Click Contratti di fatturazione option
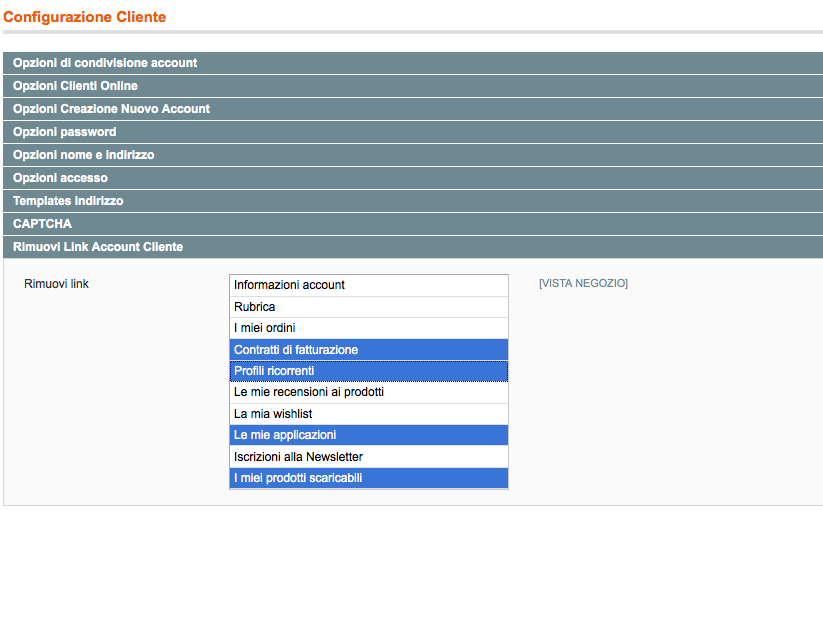 [368, 350]
